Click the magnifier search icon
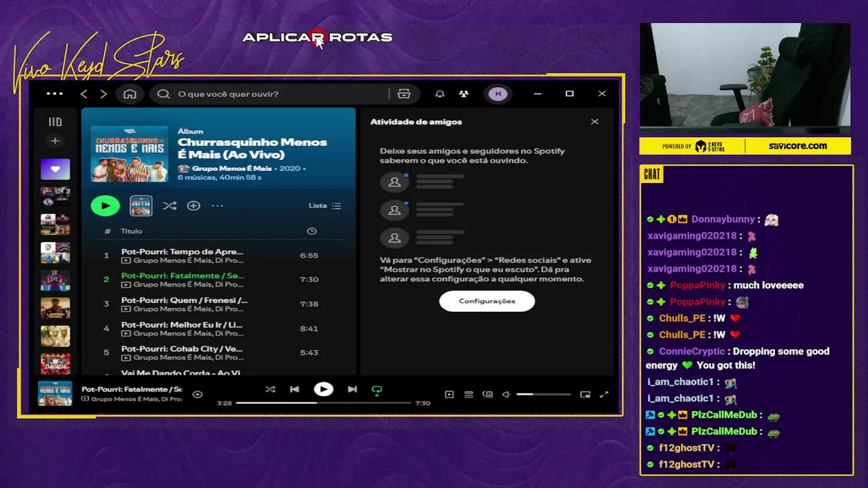Screen dimensions: 868x488 coord(163,94)
